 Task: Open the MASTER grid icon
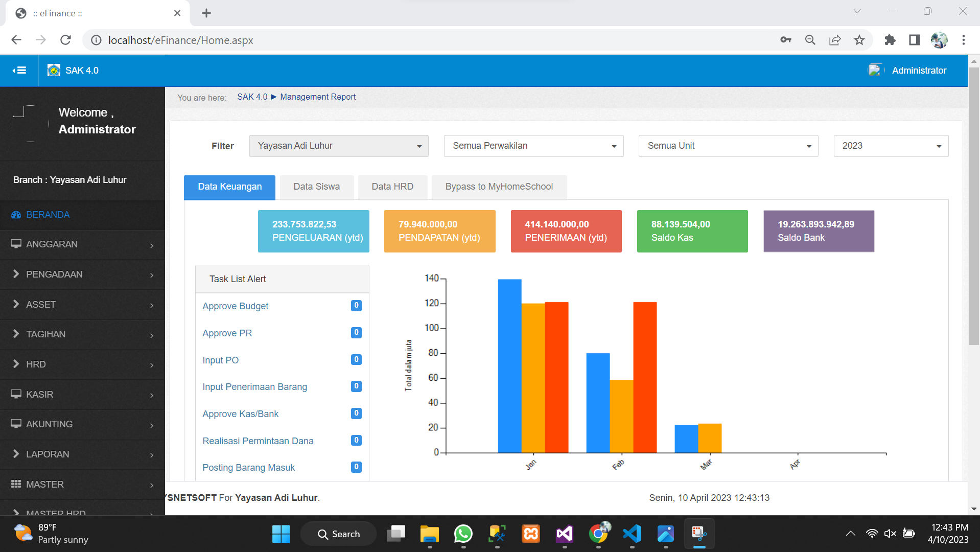15,484
